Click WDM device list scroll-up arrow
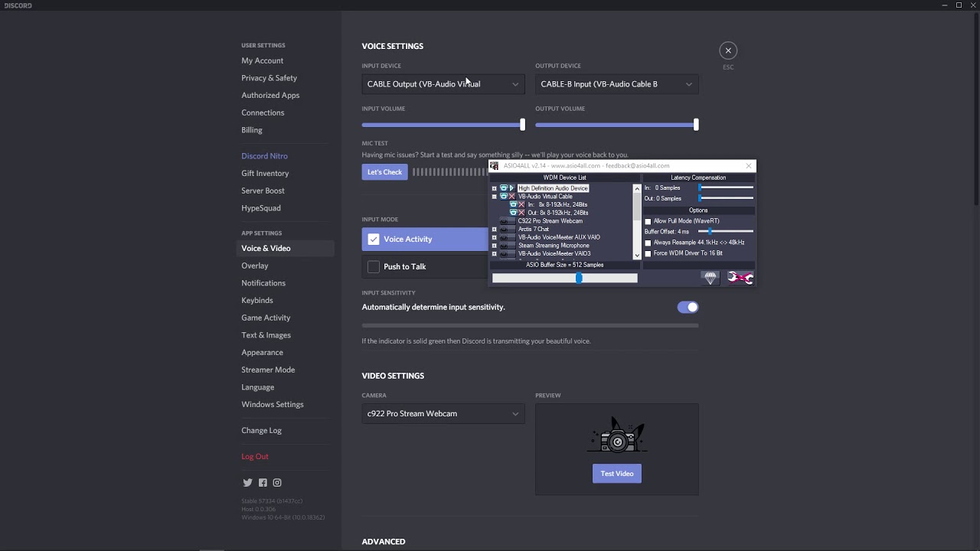This screenshot has height=551, width=980. click(x=637, y=188)
